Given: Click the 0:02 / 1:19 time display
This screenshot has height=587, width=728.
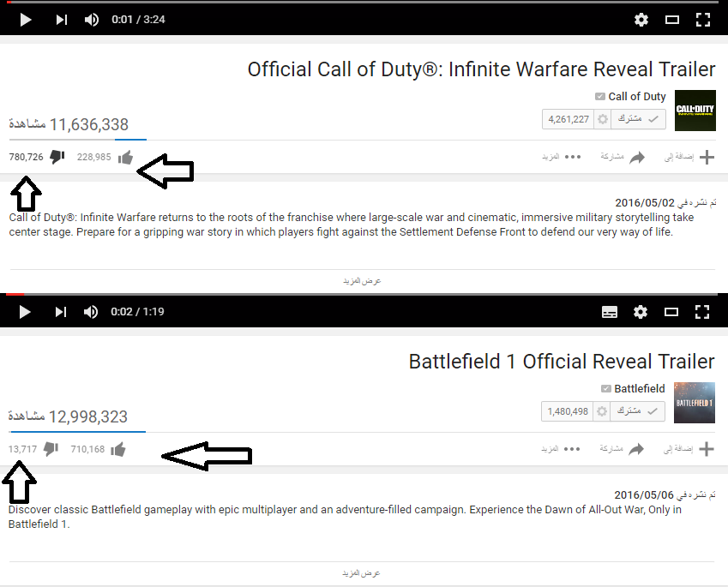Looking at the screenshot, I should point(137,312).
